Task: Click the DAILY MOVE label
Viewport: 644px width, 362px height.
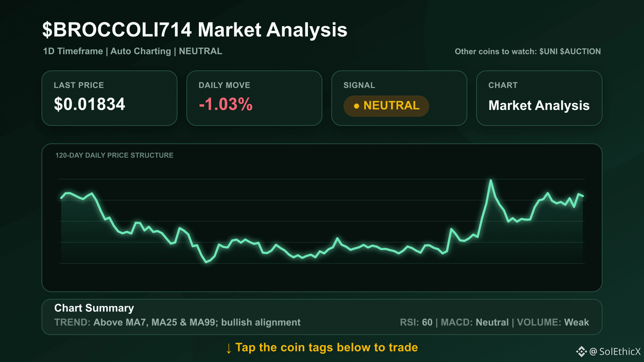Action: [224, 85]
